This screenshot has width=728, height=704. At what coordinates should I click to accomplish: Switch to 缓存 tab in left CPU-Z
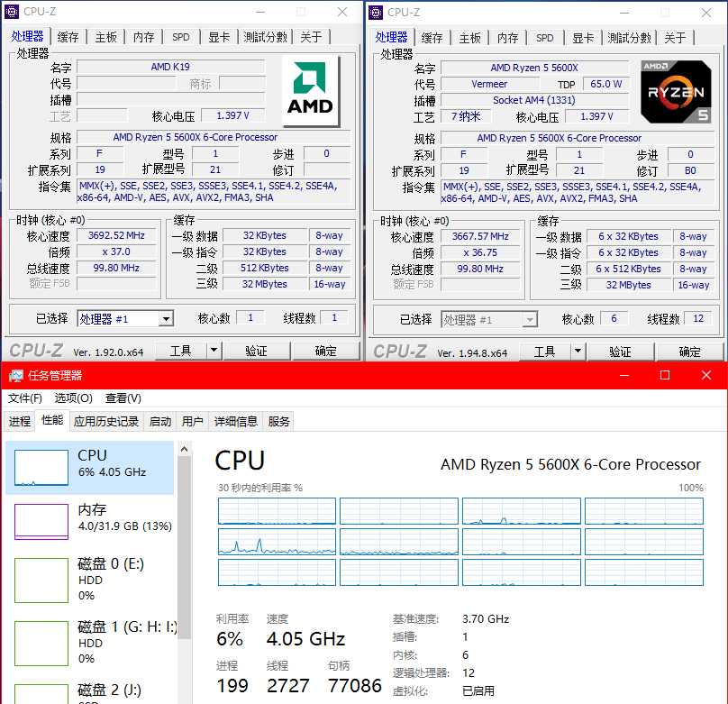(68, 37)
